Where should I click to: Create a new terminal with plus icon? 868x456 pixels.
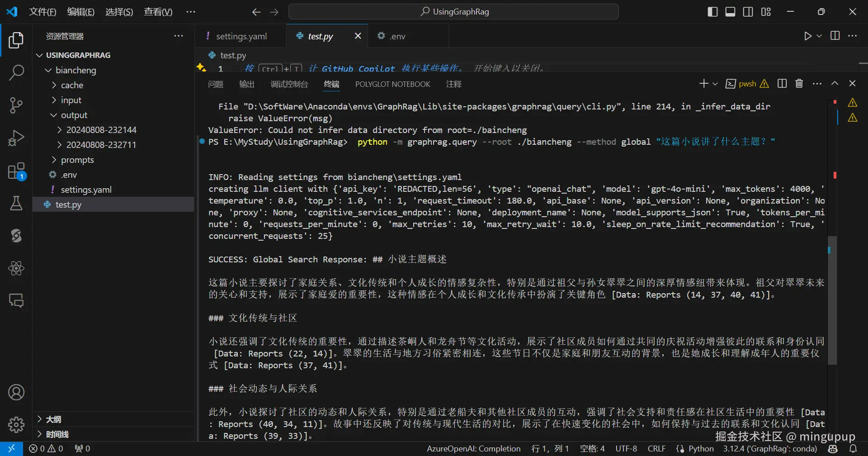point(703,84)
